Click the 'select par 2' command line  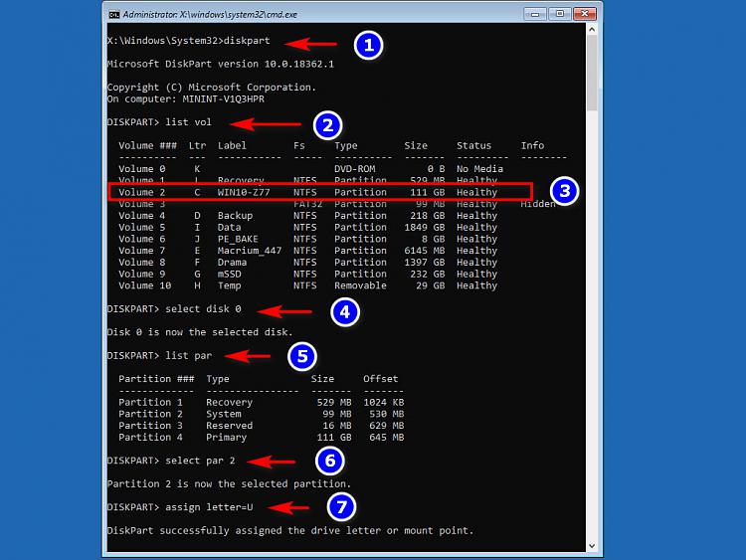point(171,461)
